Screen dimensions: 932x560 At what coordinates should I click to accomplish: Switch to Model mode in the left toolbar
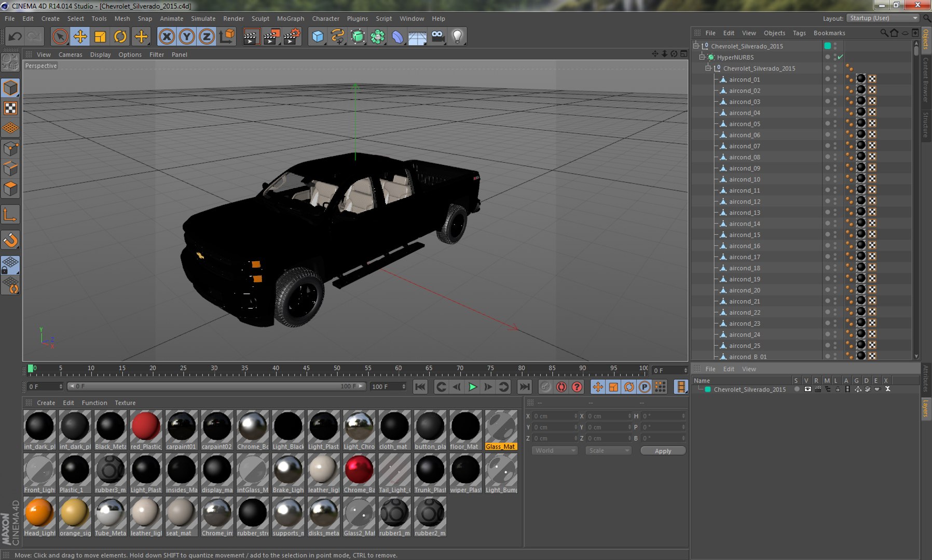tap(10, 88)
